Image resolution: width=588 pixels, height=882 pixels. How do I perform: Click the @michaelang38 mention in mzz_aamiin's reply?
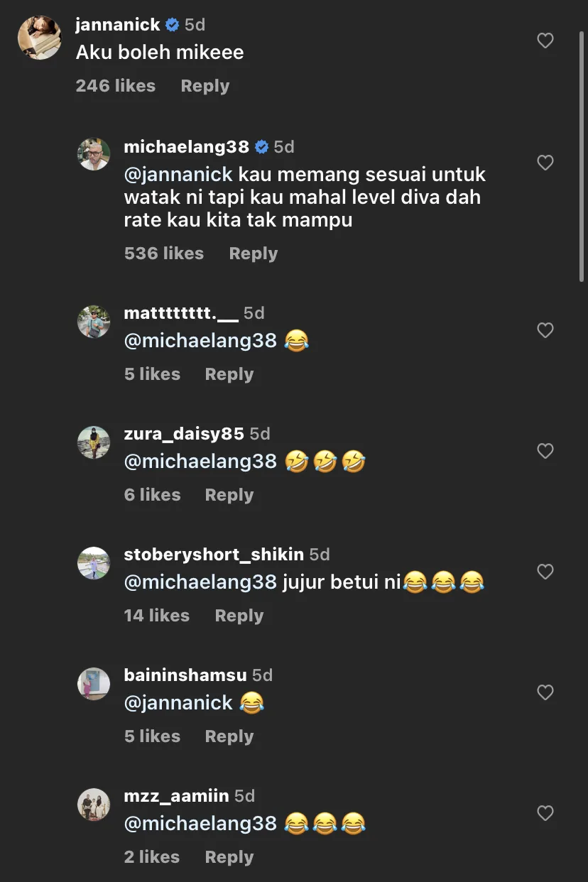pos(200,823)
